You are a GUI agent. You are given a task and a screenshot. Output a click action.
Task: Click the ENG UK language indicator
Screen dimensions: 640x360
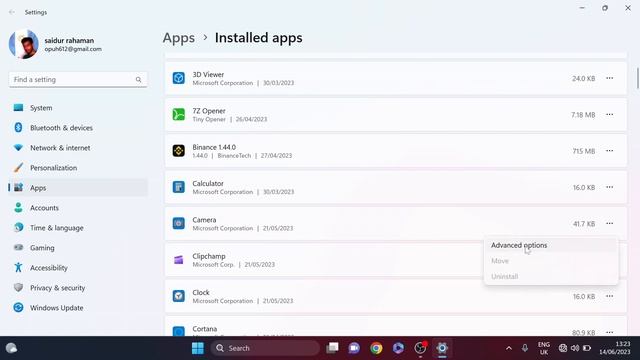544,348
